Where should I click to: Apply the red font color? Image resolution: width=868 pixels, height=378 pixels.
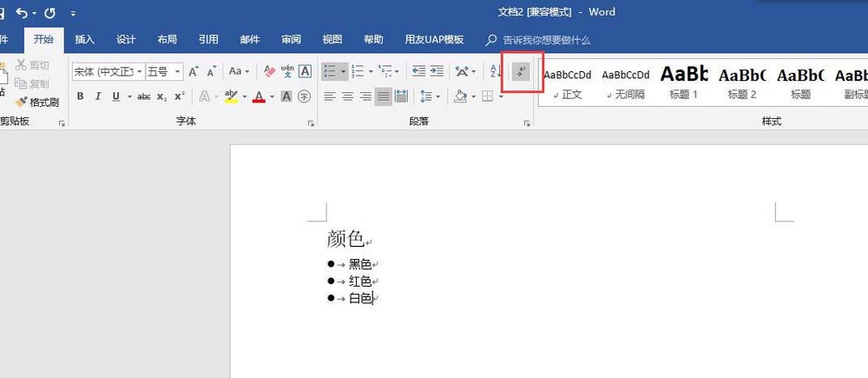[x=259, y=96]
